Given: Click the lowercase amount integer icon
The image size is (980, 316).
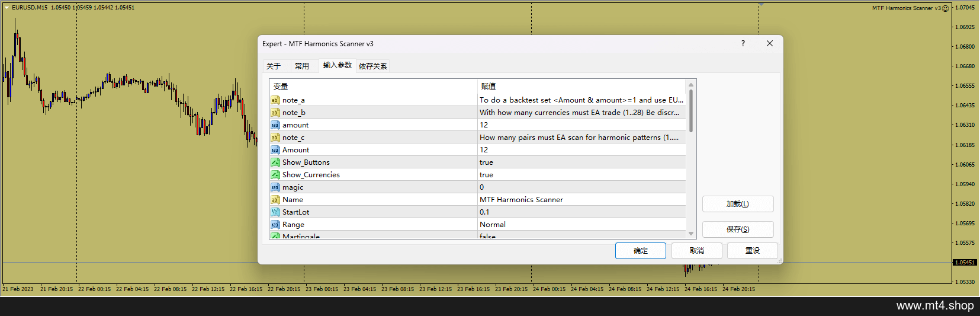Looking at the screenshot, I should [275, 125].
